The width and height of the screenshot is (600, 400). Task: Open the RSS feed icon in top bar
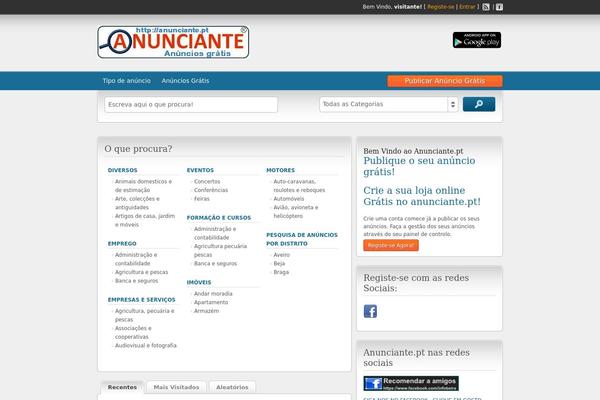486,7
